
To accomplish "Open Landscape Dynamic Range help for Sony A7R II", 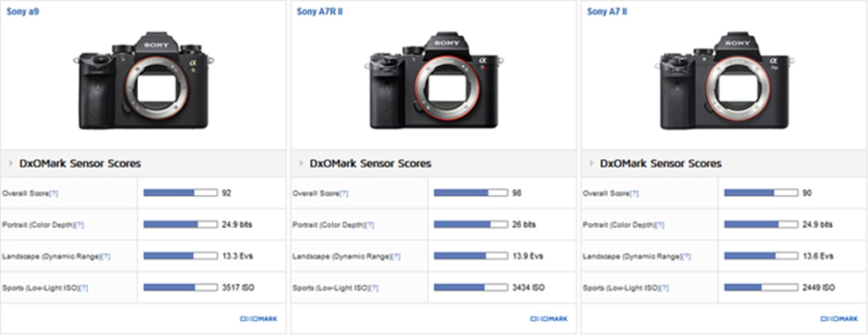I will point(396,256).
